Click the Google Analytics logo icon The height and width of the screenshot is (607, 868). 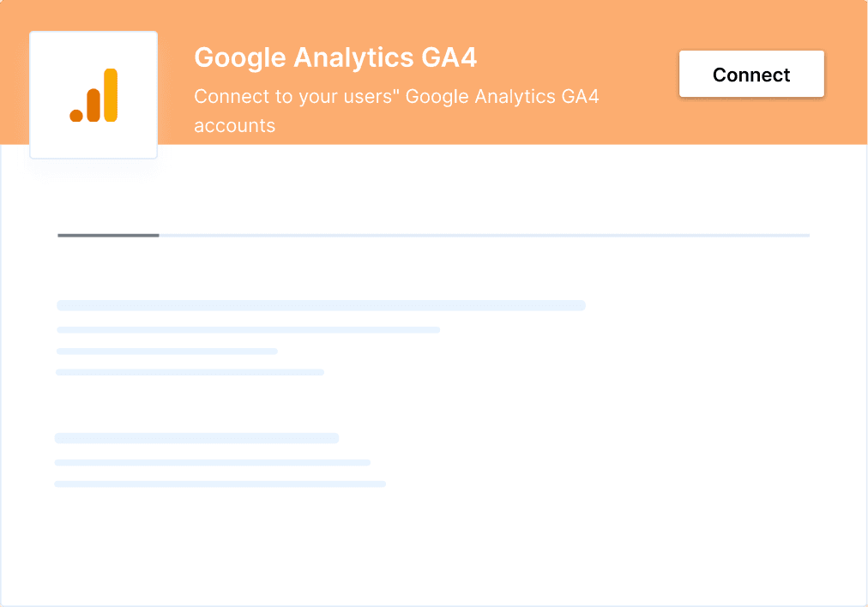tap(93, 95)
